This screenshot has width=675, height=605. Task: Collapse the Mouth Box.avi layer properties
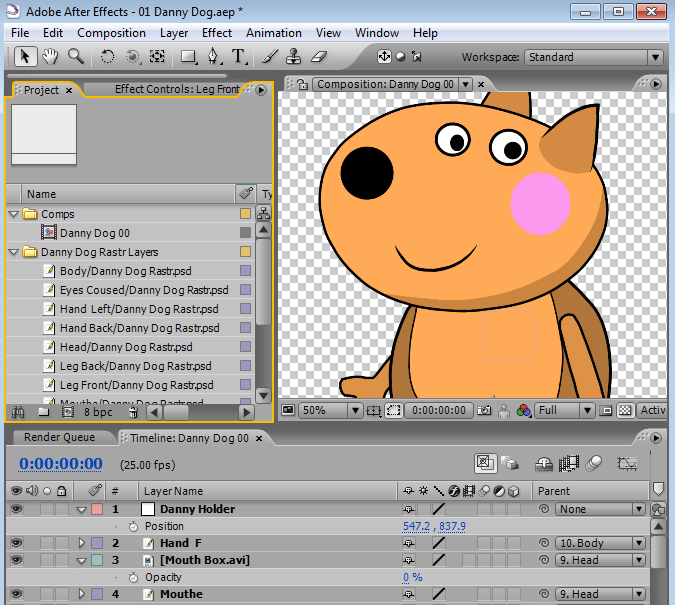click(x=81, y=560)
